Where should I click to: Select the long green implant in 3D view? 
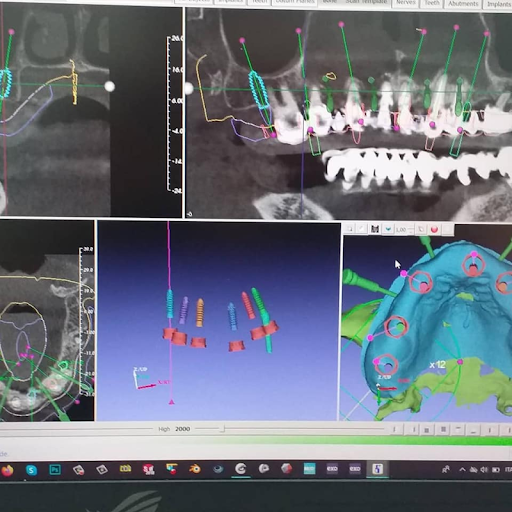(x=262, y=317)
